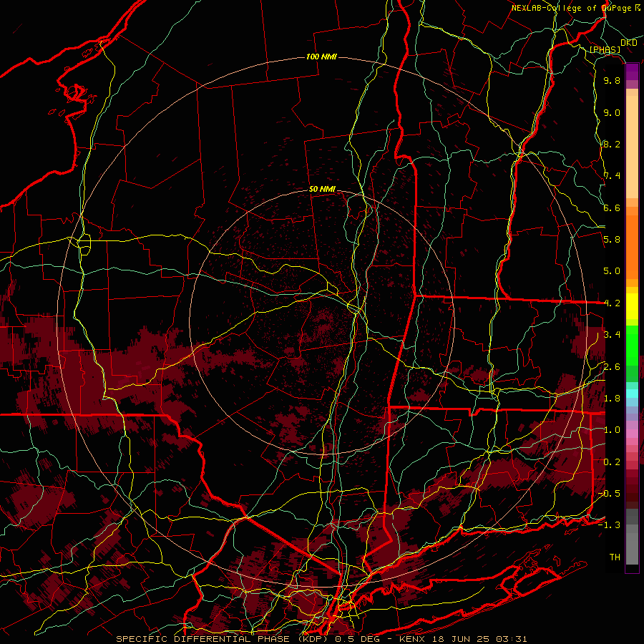644x644 pixels.
Task: Click the 5.0 legend value
Action: [x=612, y=271]
